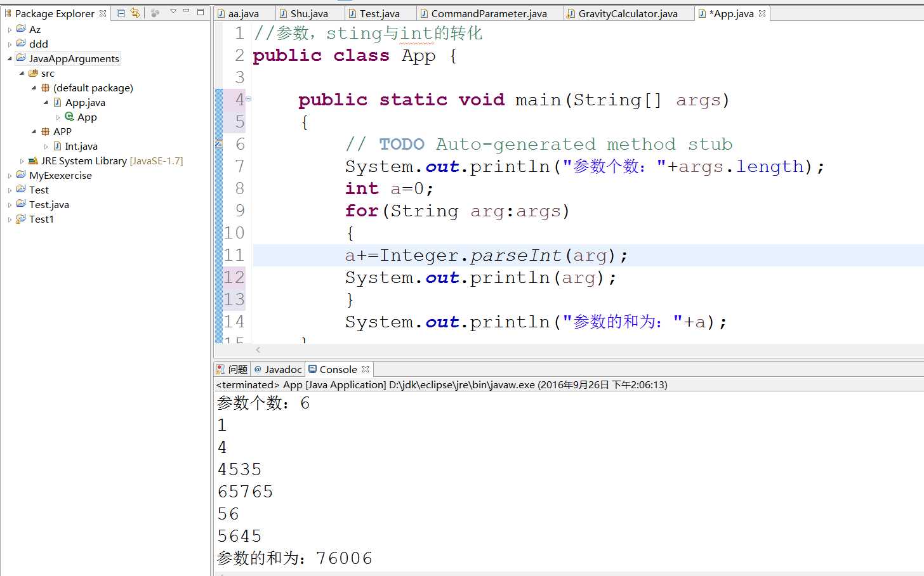Image resolution: width=924 pixels, height=576 pixels.
Task: Expand the MyExexercise project
Action: 10,176
